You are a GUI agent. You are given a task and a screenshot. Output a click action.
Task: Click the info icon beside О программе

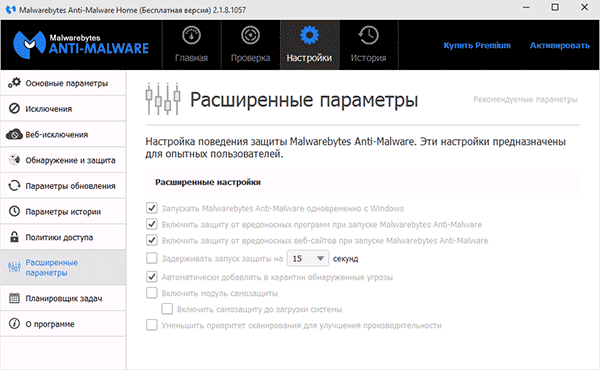[14, 324]
